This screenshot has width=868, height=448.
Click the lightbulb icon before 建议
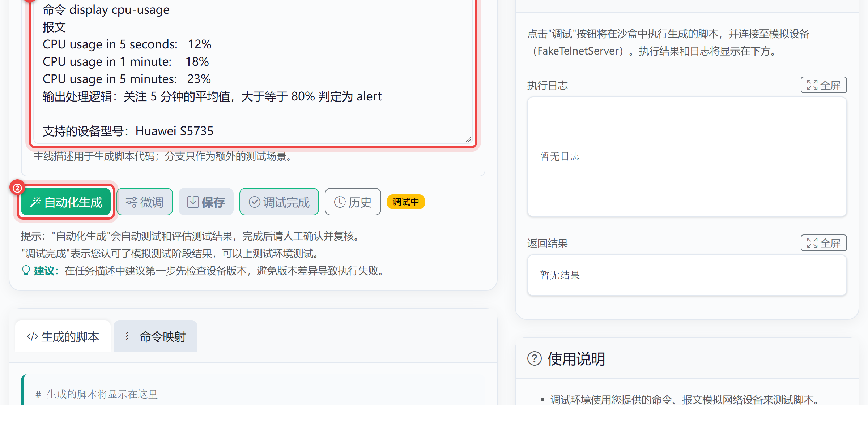pos(26,271)
